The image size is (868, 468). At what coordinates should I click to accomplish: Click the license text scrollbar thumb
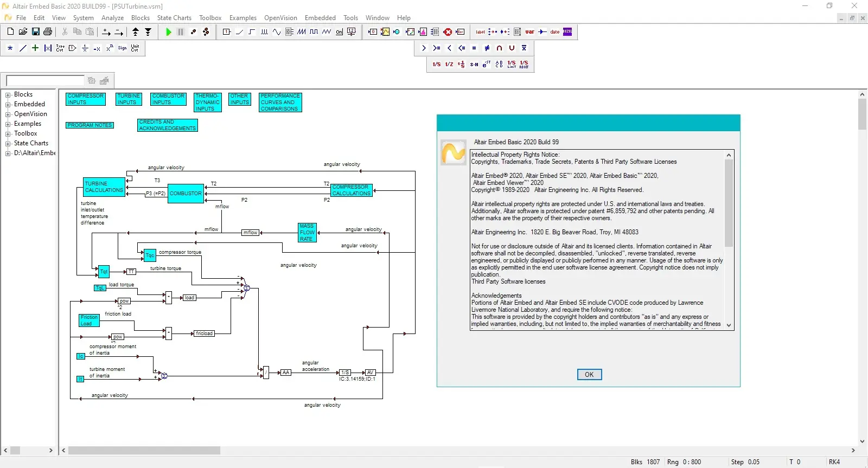pyautogui.click(x=729, y=203)
